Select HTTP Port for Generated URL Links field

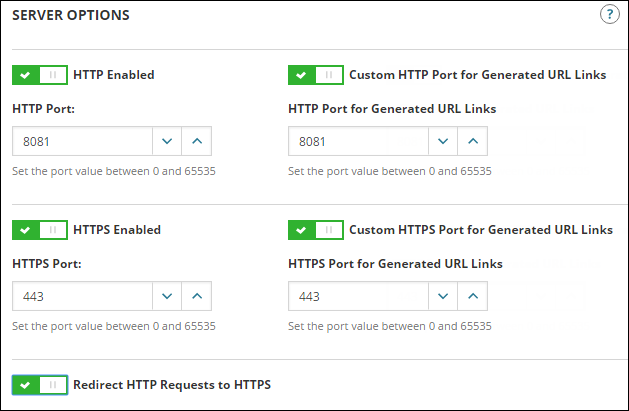(x=358, y=141)
